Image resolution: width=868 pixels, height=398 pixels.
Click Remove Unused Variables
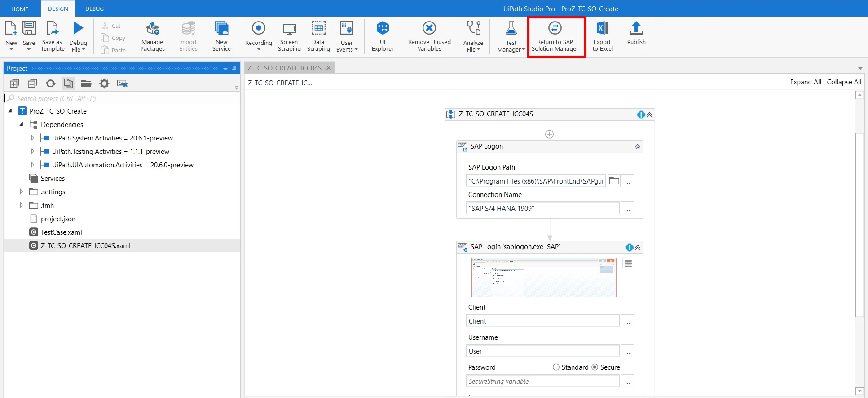pyautogui.click(x=429, y=36)
